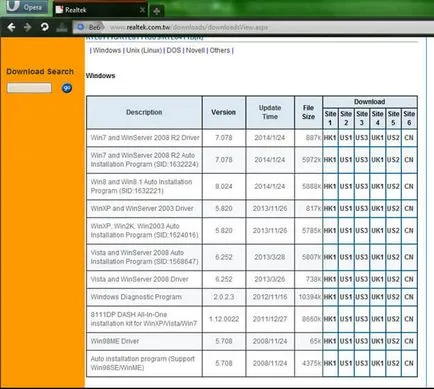Click the Version column header
Viewport: 434px width, 389px height.
[223, 112]
